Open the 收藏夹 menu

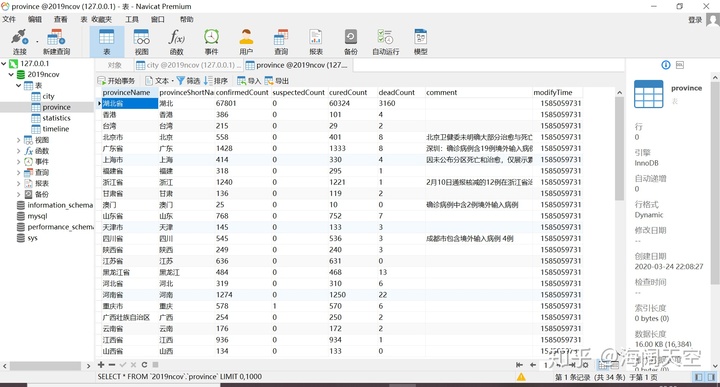click(101, 19)
